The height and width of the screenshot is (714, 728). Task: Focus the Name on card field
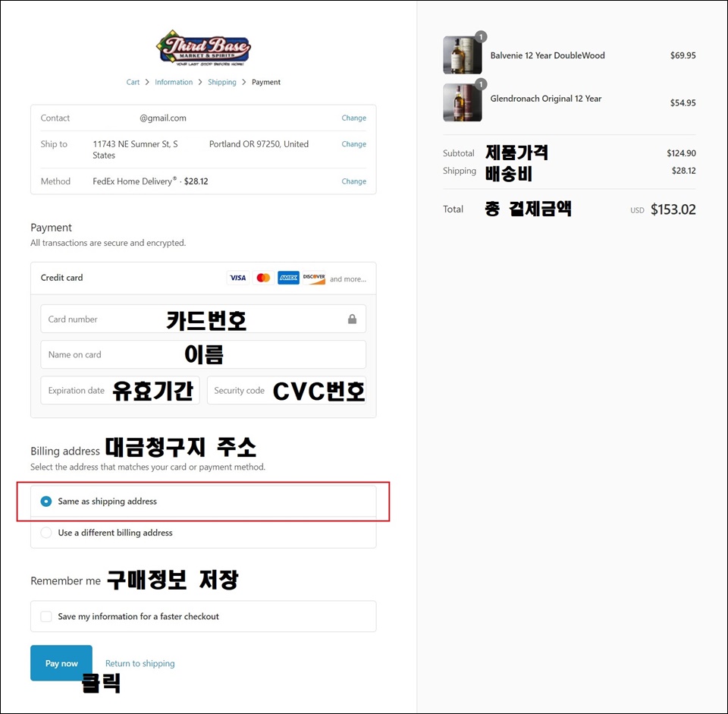[x=203, y=354]
